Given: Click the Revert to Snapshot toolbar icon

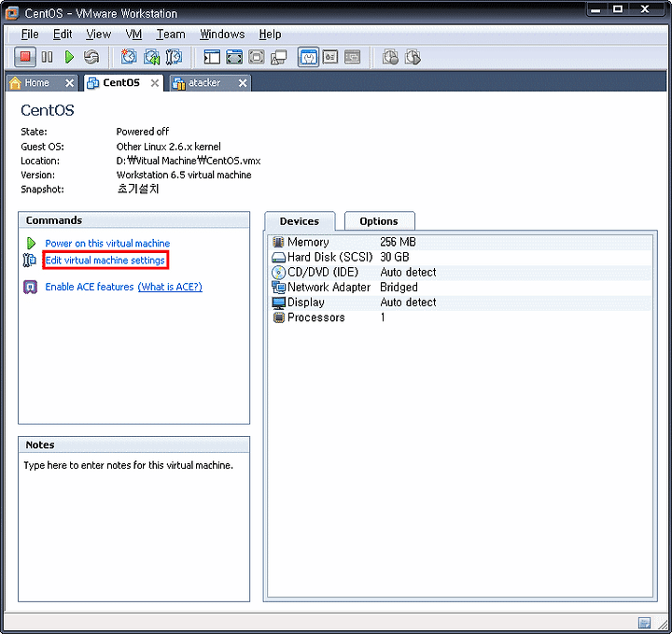Looking at the screenshot, I should (x=151, y=57).
